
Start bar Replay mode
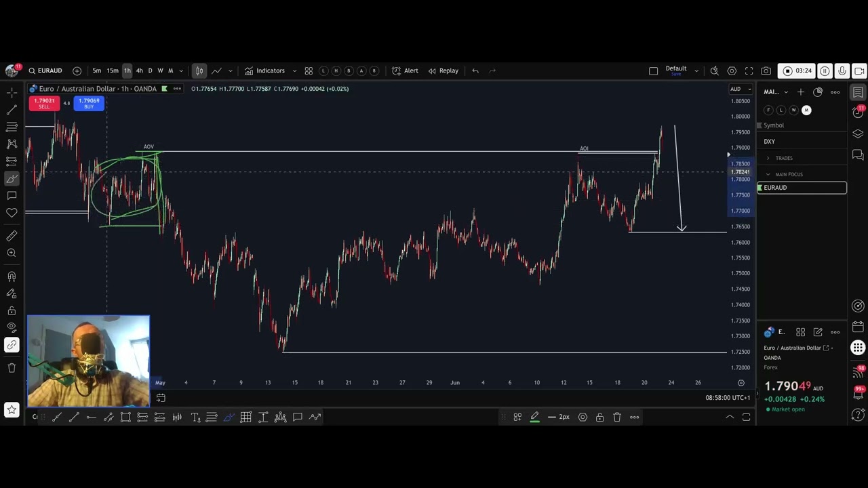pos(443,70)
